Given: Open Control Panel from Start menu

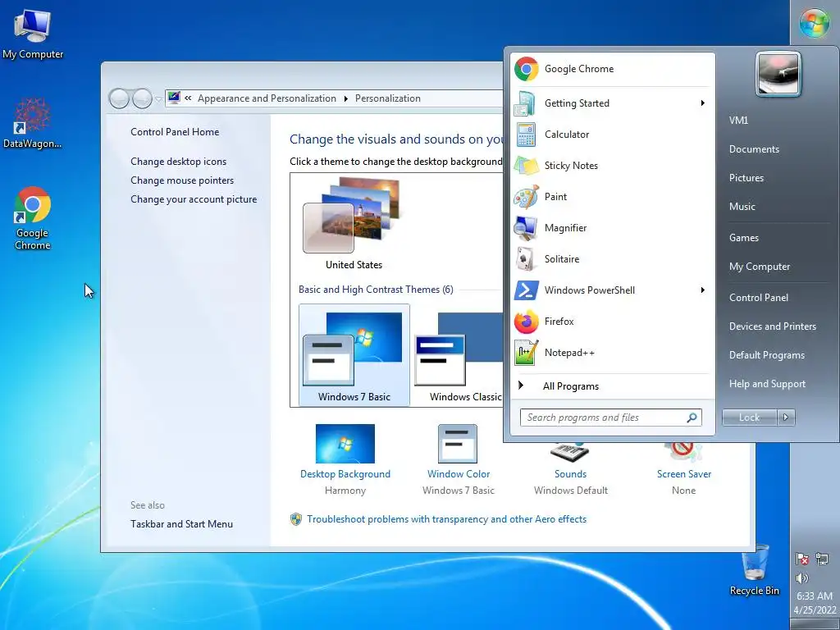Looking at the screenshot, I should tap(759, 298).
